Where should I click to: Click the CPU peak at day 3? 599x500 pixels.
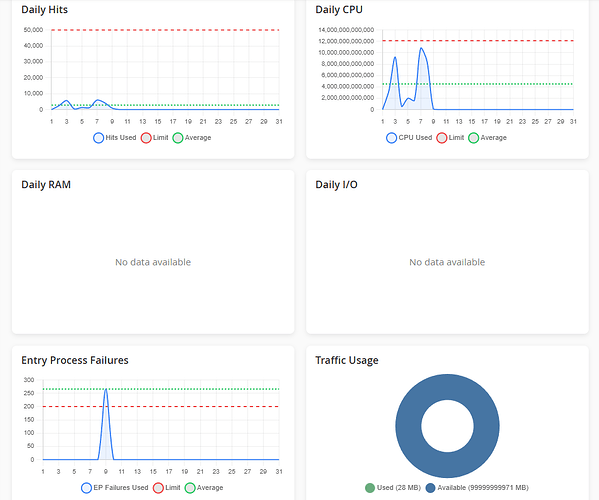click(395, 57)
